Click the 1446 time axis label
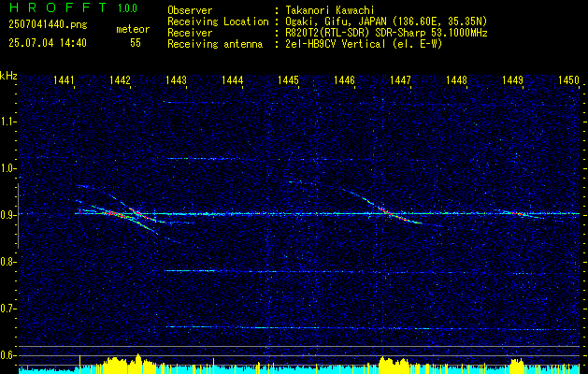This screenshot has height=374, width=588. tap(344, 80)
